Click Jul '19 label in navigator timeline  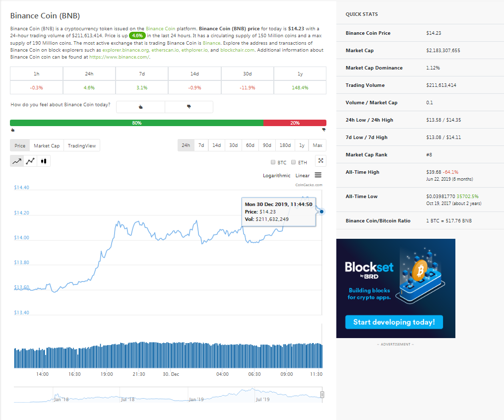(262, 400)
